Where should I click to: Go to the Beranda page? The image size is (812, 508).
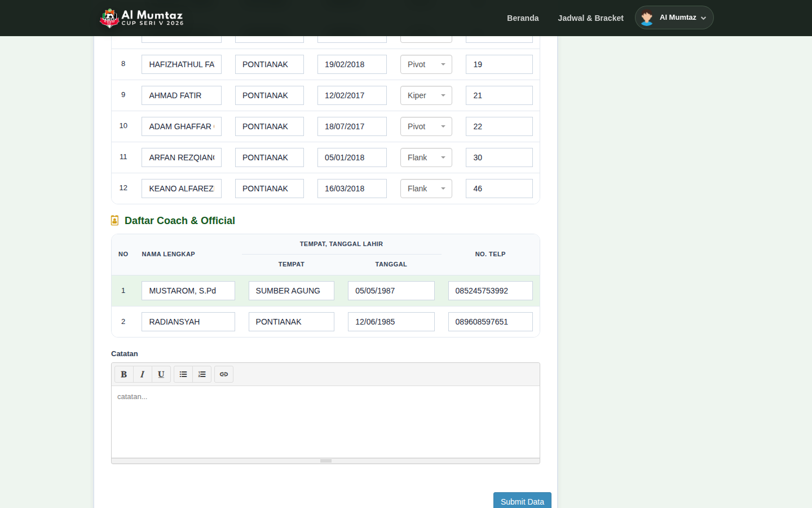tap(523, 18)
